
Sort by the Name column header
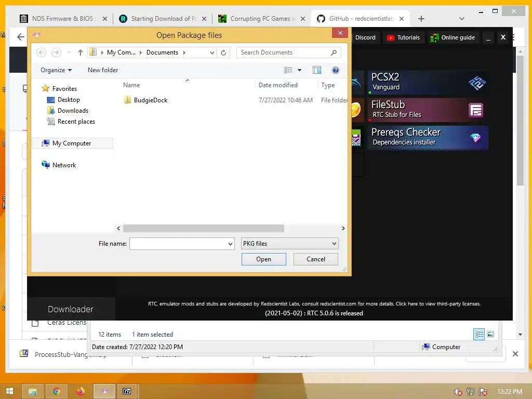click(x=131, y=85)
